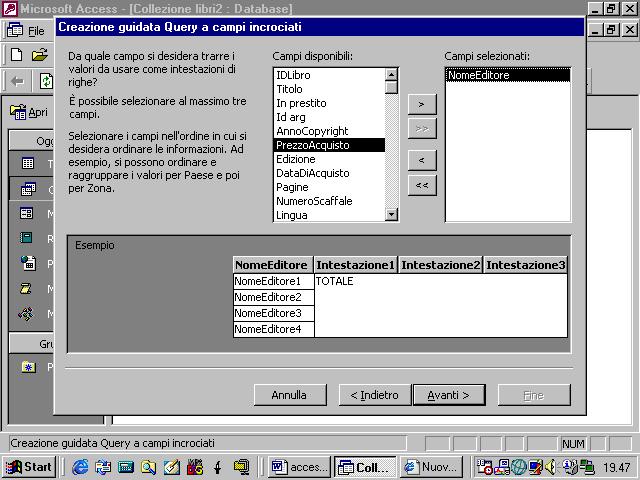Screen dimensions: 640x480
Task: Click the speaker volume tray icon
Action: pyautogui.click(x=550, y=467)
